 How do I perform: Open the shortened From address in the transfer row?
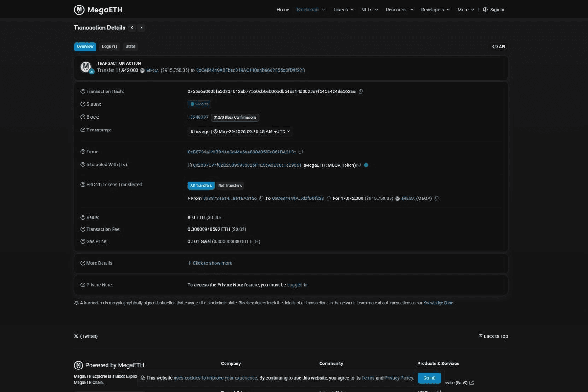[230, 199]
